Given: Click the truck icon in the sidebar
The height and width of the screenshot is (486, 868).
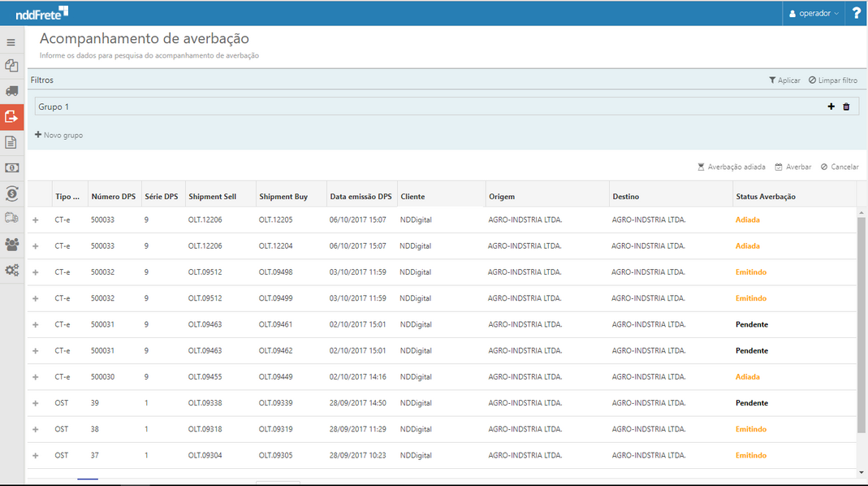Looking at the screenshot, I should (x=11, y=91).
